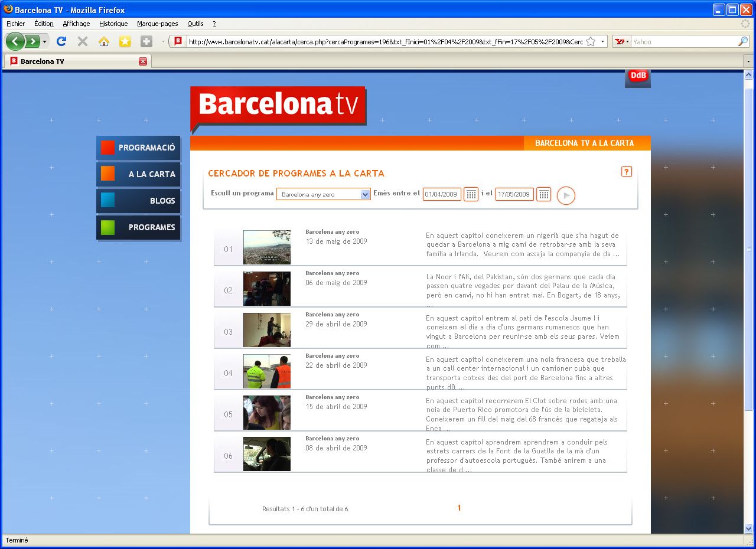Click description mentioning El Clot sobre rodes
This screenshot has width=756, height=549.
point(522,414)
